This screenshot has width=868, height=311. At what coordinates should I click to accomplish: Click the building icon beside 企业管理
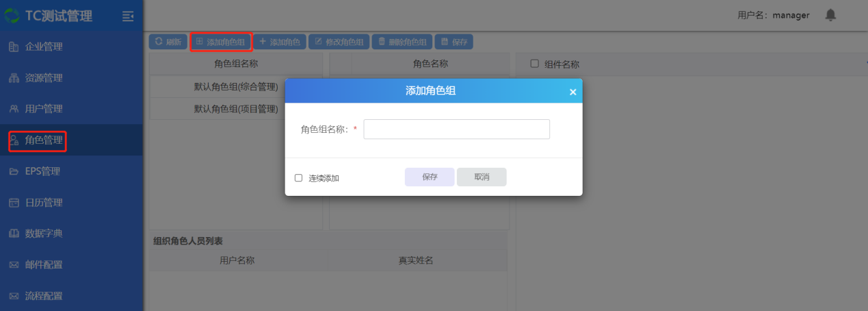[14, 47]
